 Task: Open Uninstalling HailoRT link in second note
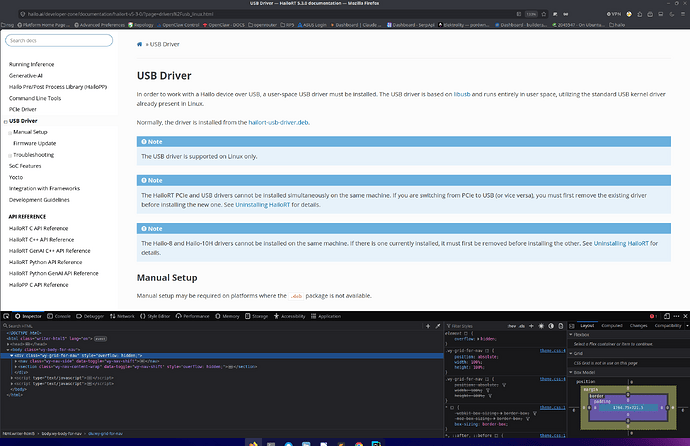tap(263, 205)
